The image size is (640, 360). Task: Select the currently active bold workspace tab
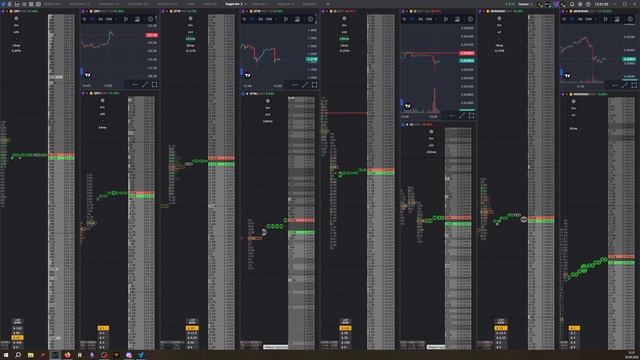pyautogui.click(x=234, y=4)
